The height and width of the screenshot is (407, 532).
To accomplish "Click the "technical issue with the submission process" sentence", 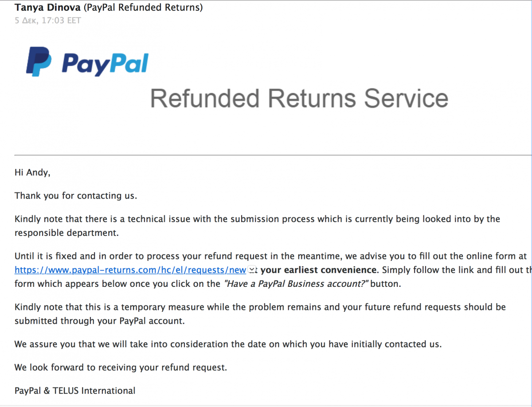I will click(x=257, y=226).
